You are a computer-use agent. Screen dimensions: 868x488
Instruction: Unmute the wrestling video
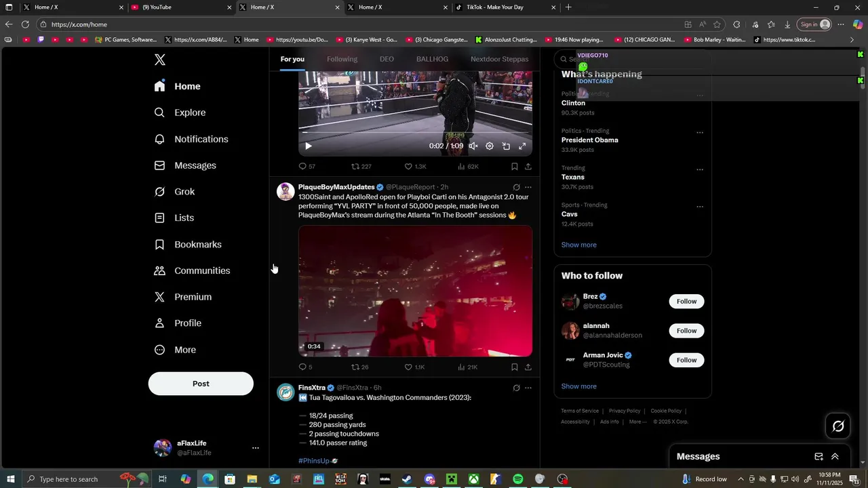tap(473, 146)
